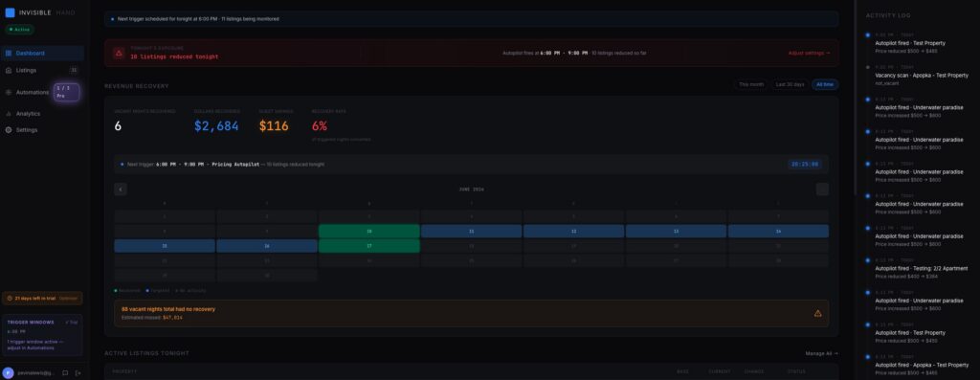
Task: Click the orange warning icon in vacant nights alert
Action: coord(818,313)
